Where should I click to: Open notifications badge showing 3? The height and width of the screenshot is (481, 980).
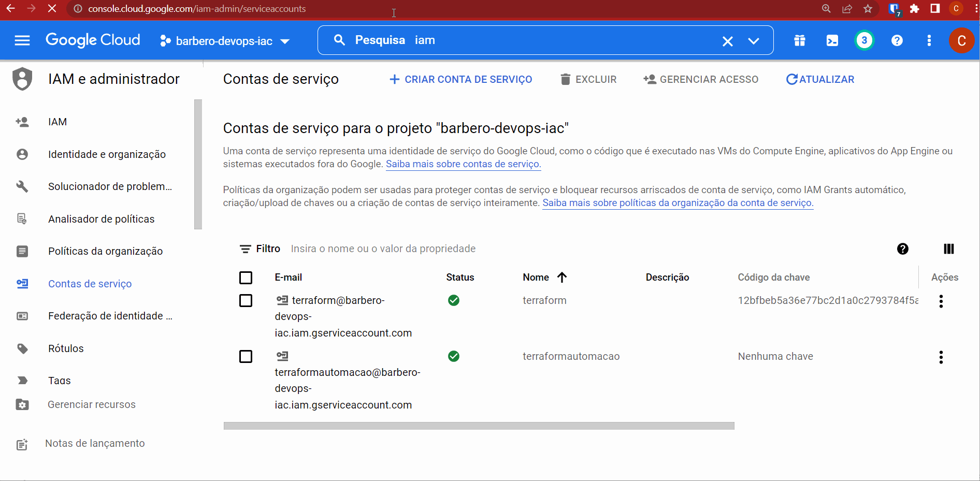tap(864, 40)
